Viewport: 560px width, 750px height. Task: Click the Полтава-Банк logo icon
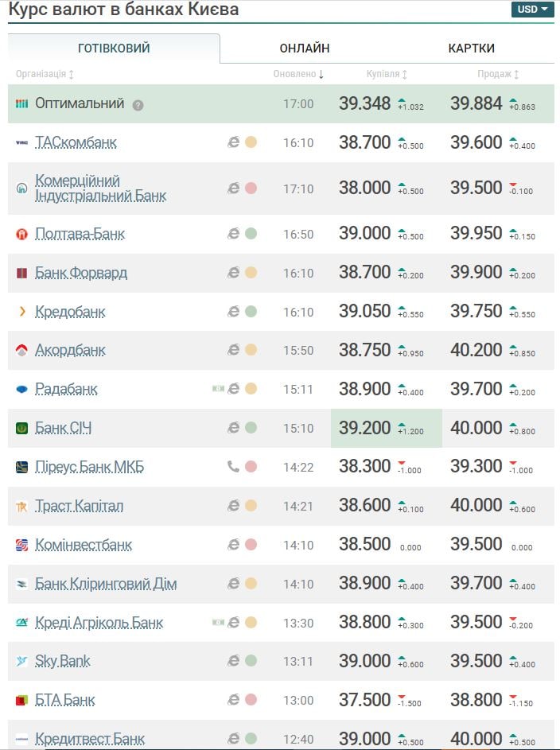click(22, 234)
